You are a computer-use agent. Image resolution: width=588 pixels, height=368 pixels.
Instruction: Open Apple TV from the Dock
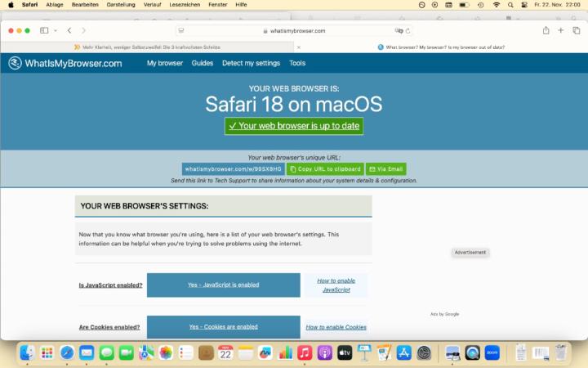(345, 353)
